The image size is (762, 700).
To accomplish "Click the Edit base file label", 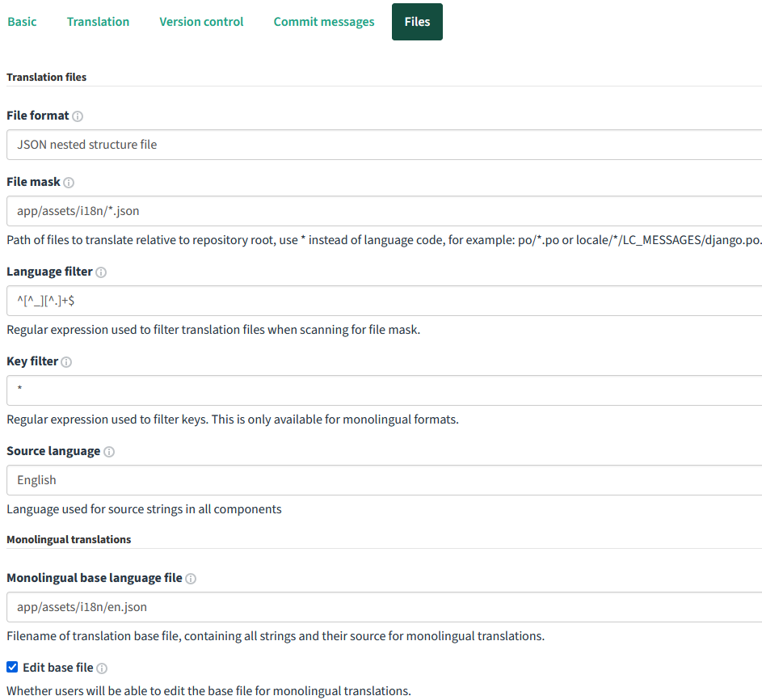I will [58, 668].
